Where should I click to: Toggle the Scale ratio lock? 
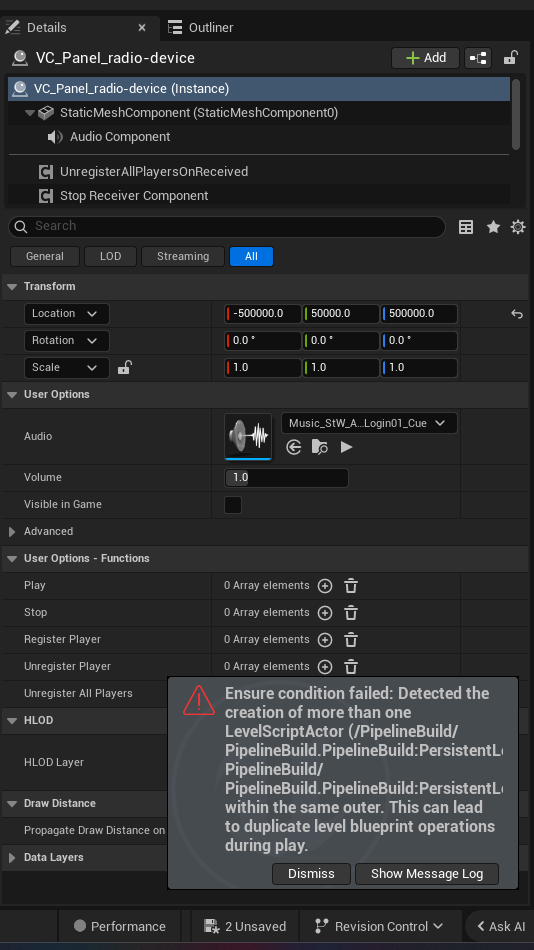point(124,367)
